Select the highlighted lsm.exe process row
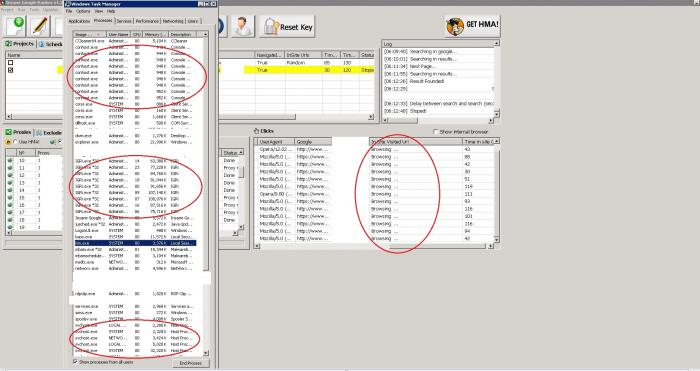 pos(135,243)
